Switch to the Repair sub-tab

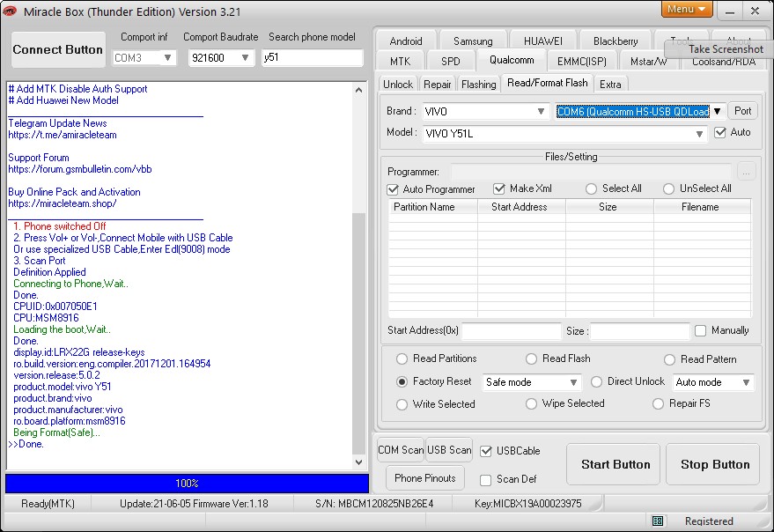[x=438, y=85]
